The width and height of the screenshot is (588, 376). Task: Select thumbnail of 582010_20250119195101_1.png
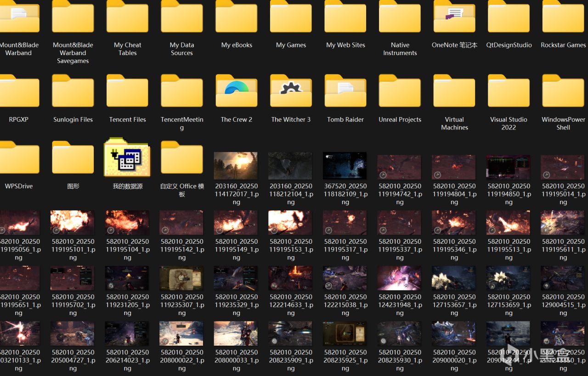click(73, 223)
